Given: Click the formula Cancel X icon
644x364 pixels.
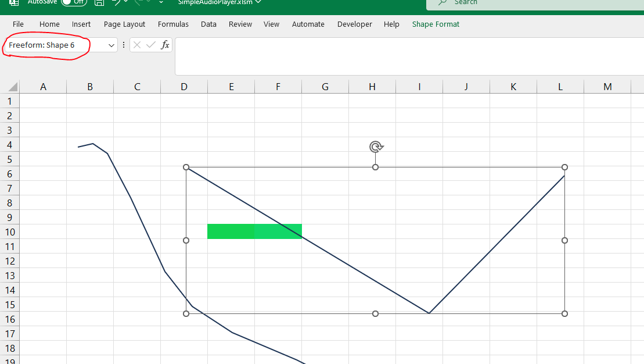Looking at the screenshot, I should (137, 45).
